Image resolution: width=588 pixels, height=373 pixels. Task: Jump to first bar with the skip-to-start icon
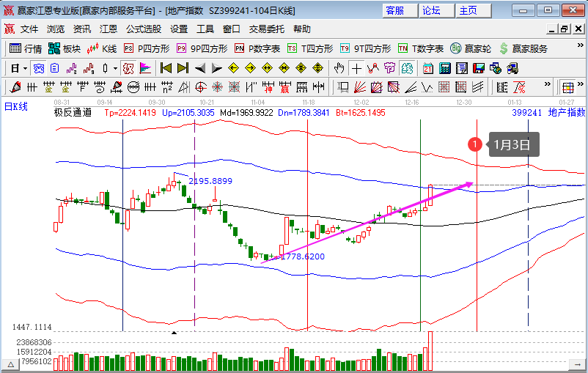tap(166, 68)
